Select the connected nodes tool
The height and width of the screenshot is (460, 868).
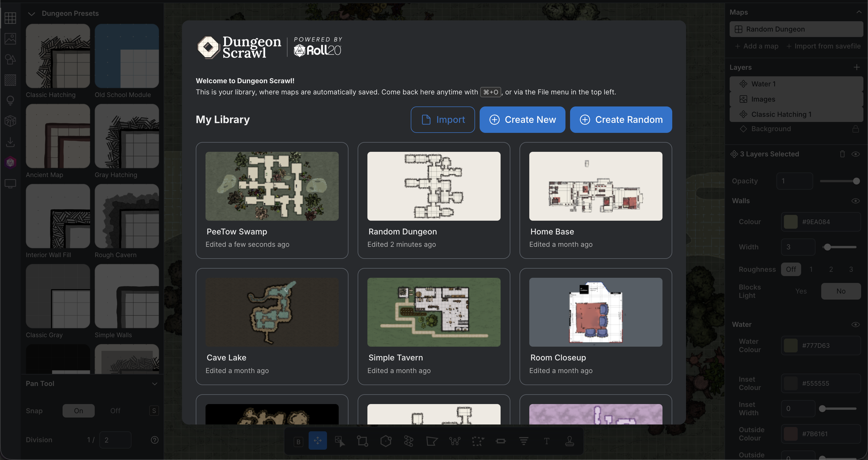click(455, 441)
